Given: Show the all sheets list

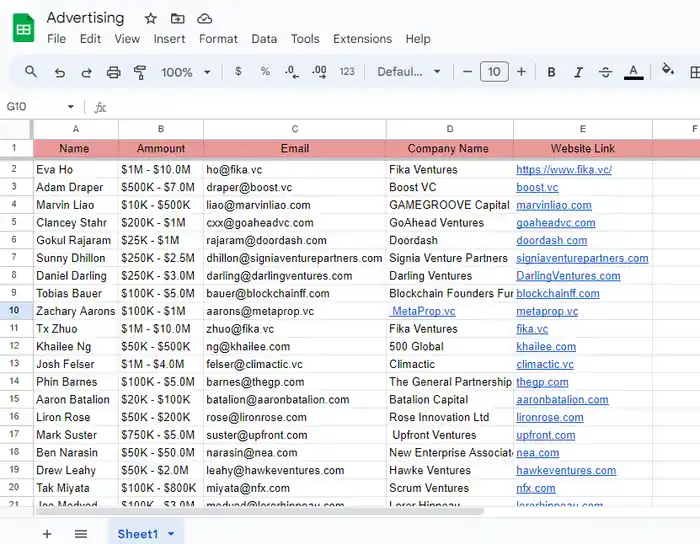Looking at the screenshot, I should (x=81, y=534).
